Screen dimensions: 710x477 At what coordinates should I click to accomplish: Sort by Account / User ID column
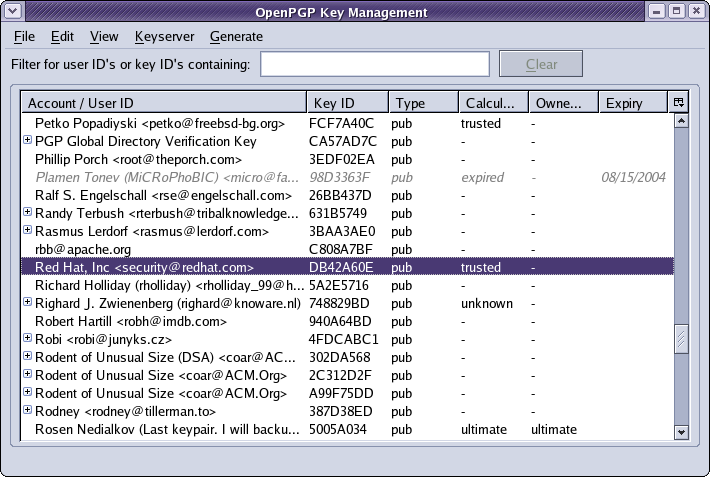pyautogui.click(x=164, y=103)
